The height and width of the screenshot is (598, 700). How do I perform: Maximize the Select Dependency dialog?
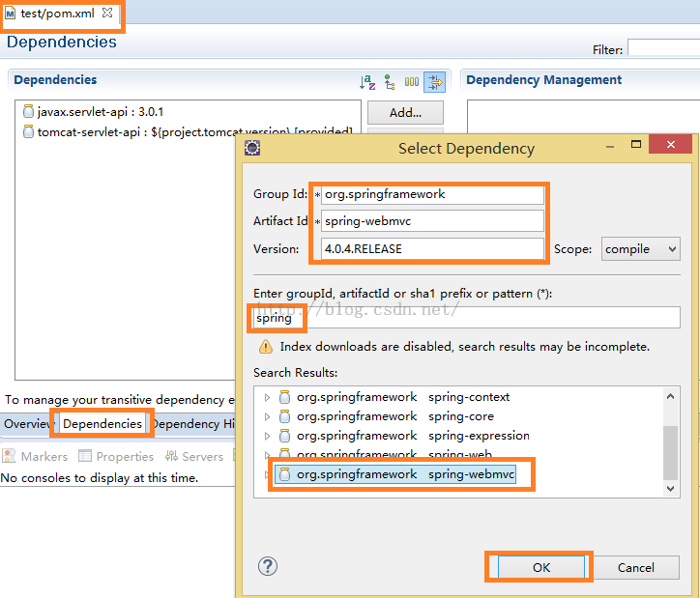[636, 144]
